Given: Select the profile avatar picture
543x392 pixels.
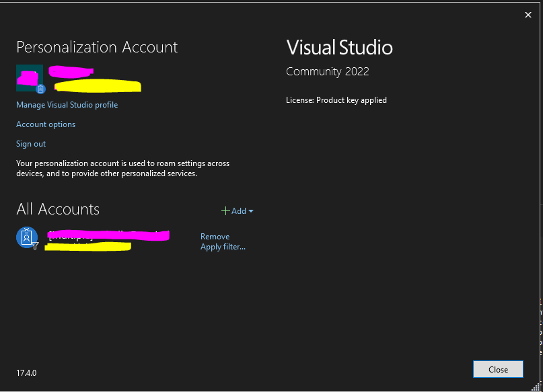Looking at the screenshot, I should 30,78.
